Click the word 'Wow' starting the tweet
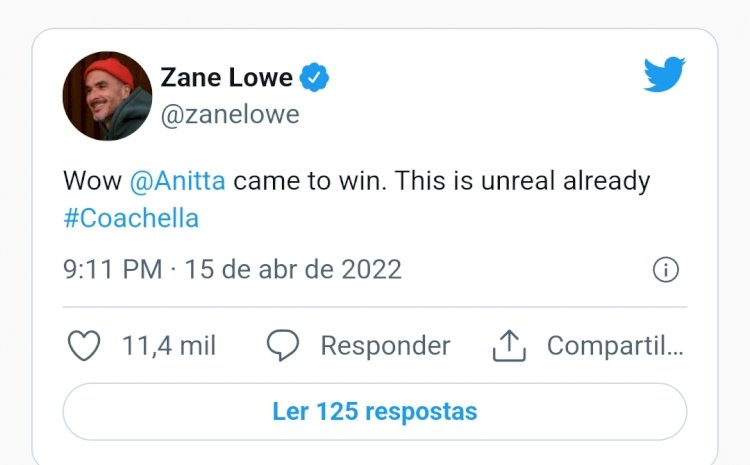750x465 pixels. click(92, 181)
